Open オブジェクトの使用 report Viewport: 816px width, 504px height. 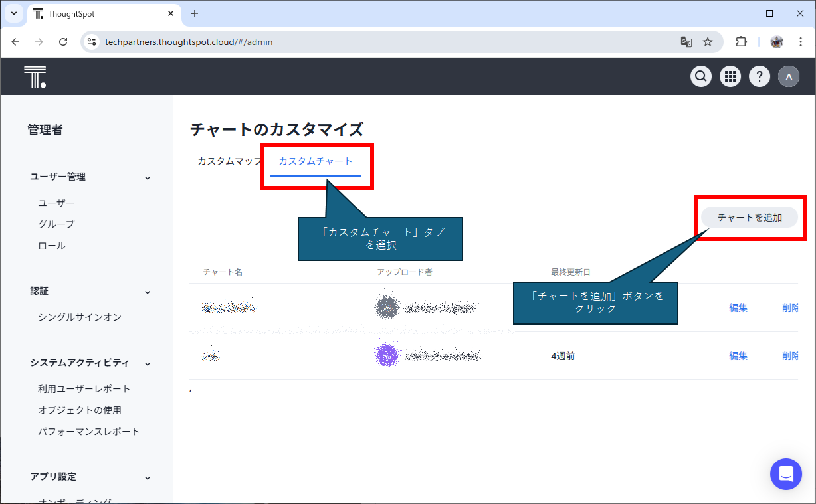[80, 410]
